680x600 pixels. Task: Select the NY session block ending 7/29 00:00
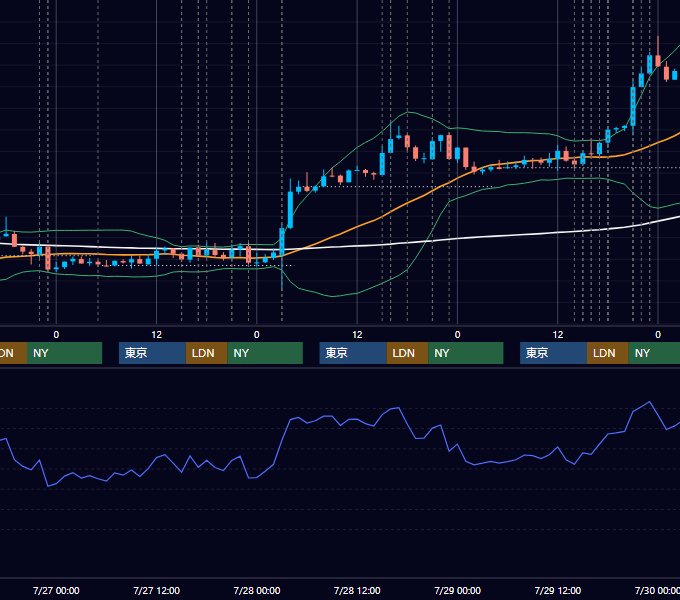466,353
